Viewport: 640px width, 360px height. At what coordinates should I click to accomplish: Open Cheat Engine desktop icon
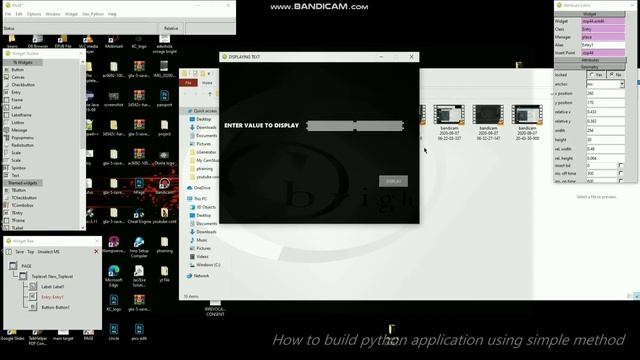pos(139,216)
